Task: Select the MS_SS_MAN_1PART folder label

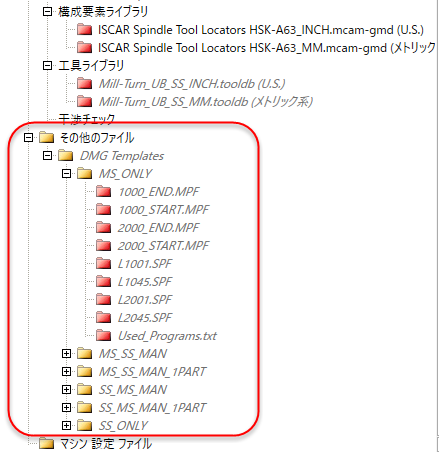Action: coord(152,372)
